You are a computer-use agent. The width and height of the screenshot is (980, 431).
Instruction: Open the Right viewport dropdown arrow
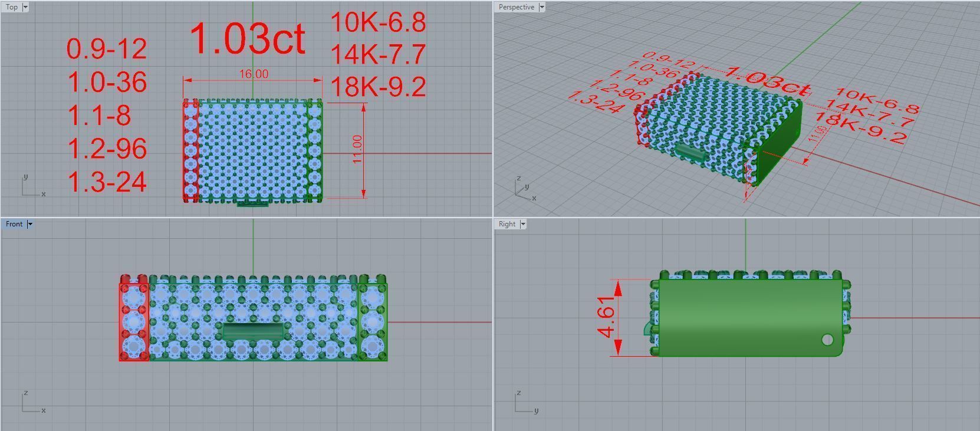tap(523, 224)
